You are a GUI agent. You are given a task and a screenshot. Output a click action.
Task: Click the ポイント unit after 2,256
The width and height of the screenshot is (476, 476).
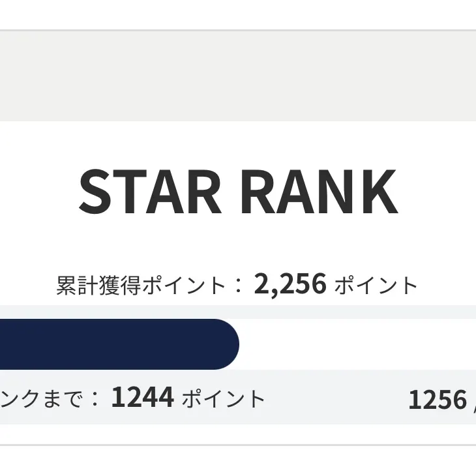coord(376,286)
